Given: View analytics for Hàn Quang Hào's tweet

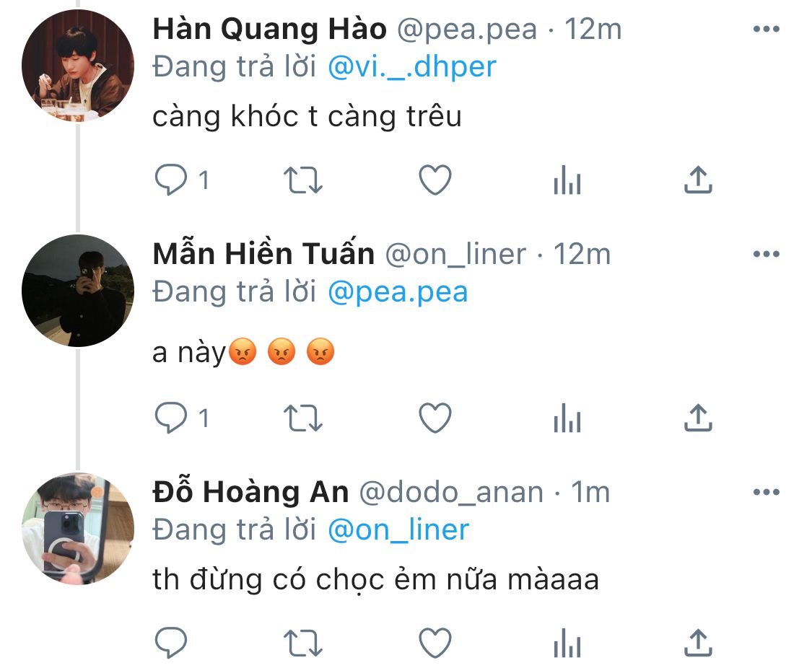Looking at the screenshot, I should click(567, 180).
